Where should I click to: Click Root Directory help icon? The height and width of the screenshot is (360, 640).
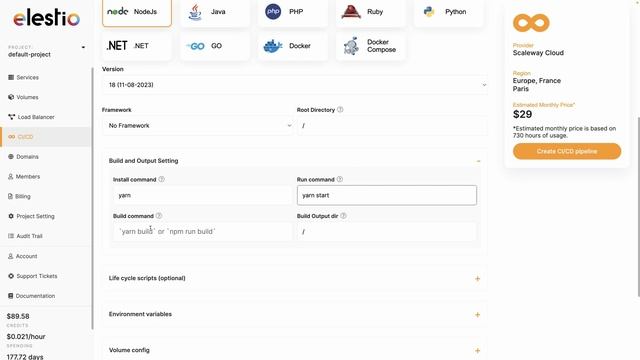click(x=340, y=109)
